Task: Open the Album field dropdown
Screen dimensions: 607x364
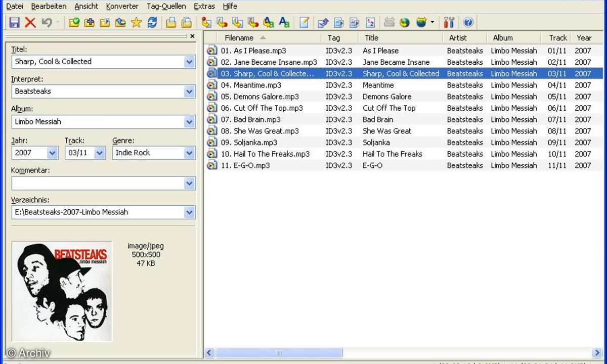Action: pos(189,122)
